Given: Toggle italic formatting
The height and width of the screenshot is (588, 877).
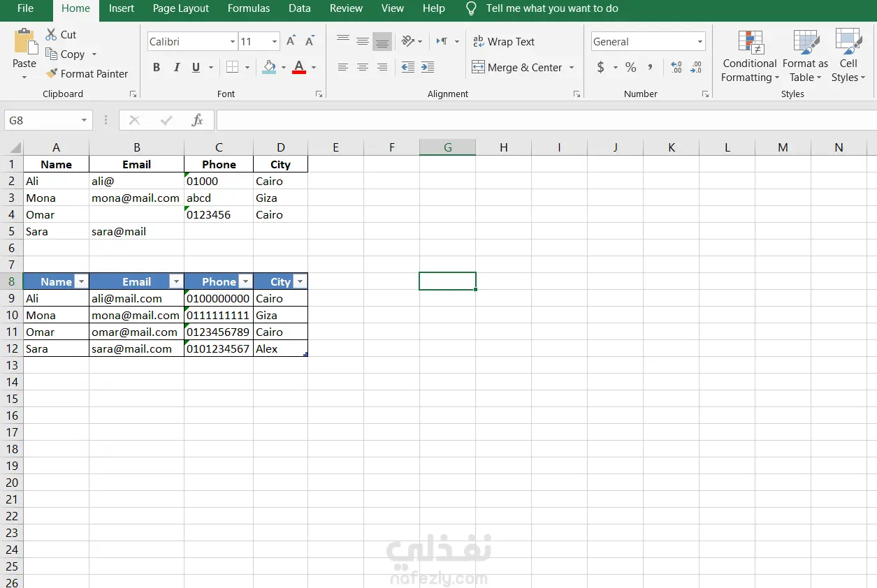Looking at the screenshot, I should pos(176,67).
